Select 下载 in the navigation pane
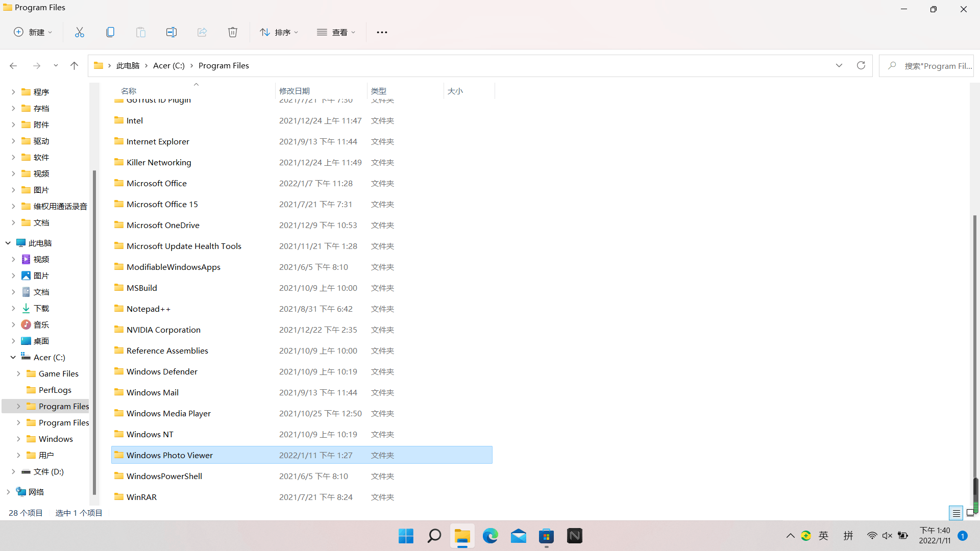980x551 pixels. coord(41,308)
